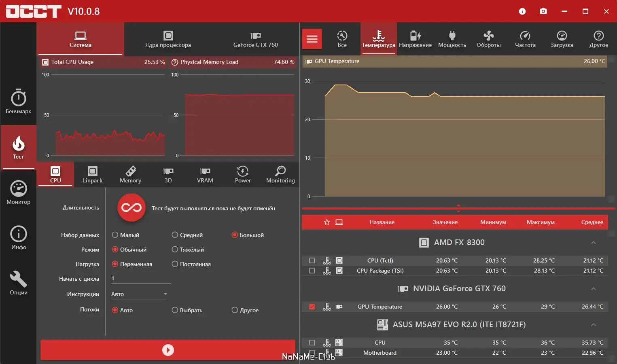Click the red graph/table splitter handle
Image resolution: width=617 pixels, height=364 pixels.
[458, 209]
